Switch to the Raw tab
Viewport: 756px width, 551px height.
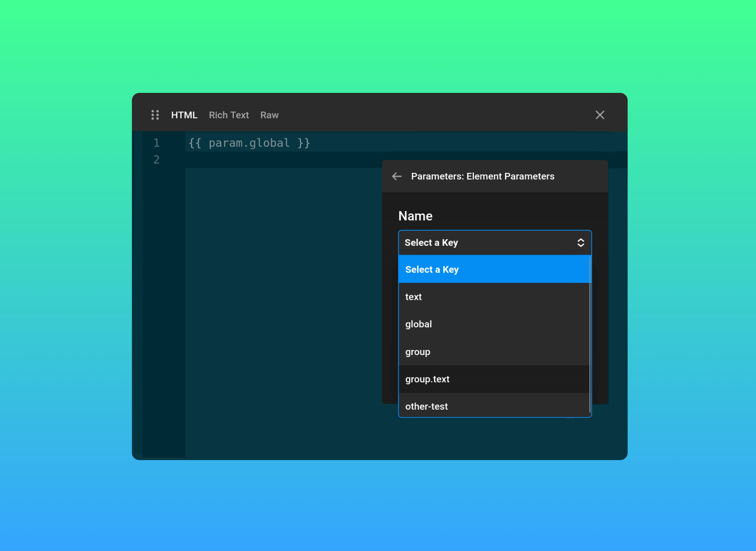click(x=269, y=115)
